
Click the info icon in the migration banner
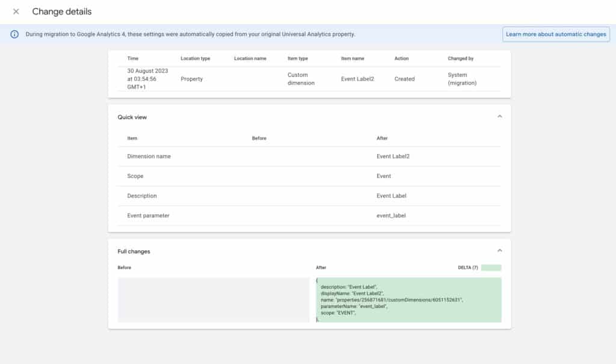14,34
